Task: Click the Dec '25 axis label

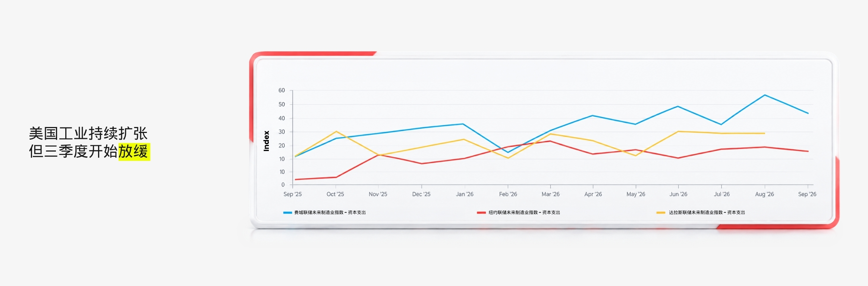Action: pos(421,194)
